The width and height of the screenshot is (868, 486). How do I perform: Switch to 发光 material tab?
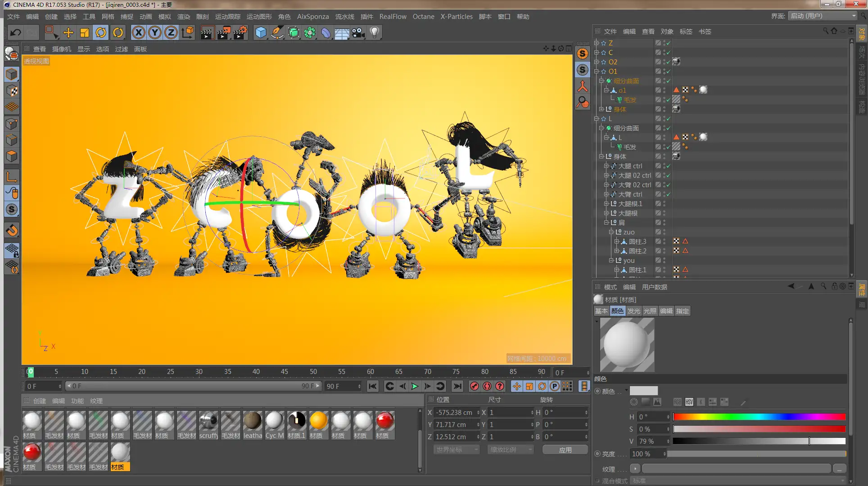click(x=634, y=311)
